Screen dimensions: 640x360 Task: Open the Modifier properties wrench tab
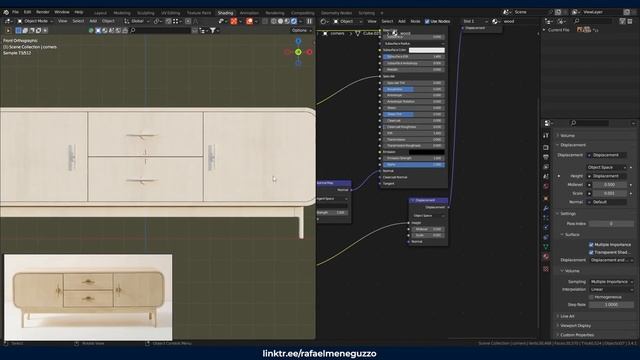pos(546,209)
